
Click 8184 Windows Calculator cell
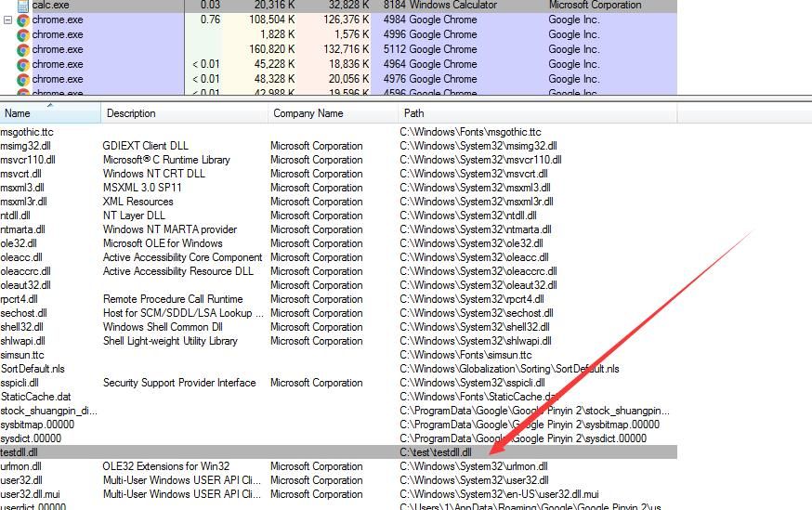[440, 6]
